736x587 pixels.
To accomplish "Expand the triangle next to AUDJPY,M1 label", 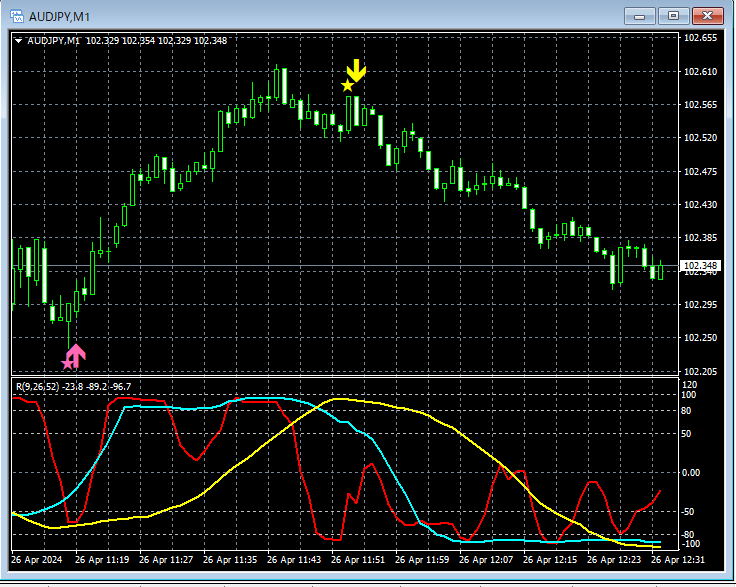I will 19,40.
